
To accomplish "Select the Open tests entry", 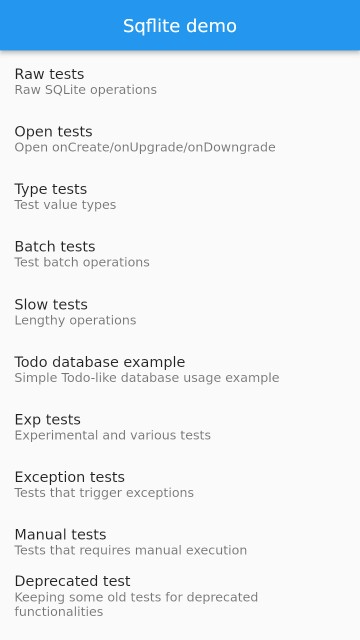I will pyautogui.click(x=180, y=139).
